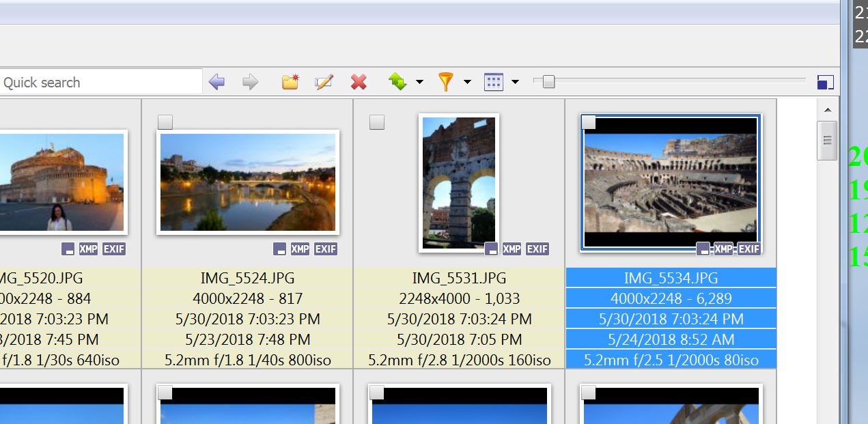Delete with the red X icon
868x424 pixels.
359,82
